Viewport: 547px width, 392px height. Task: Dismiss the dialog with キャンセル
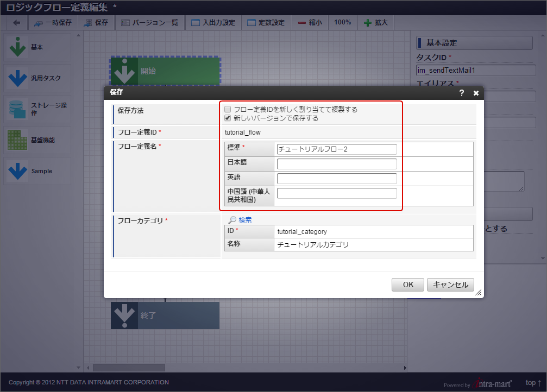point(450,284)
